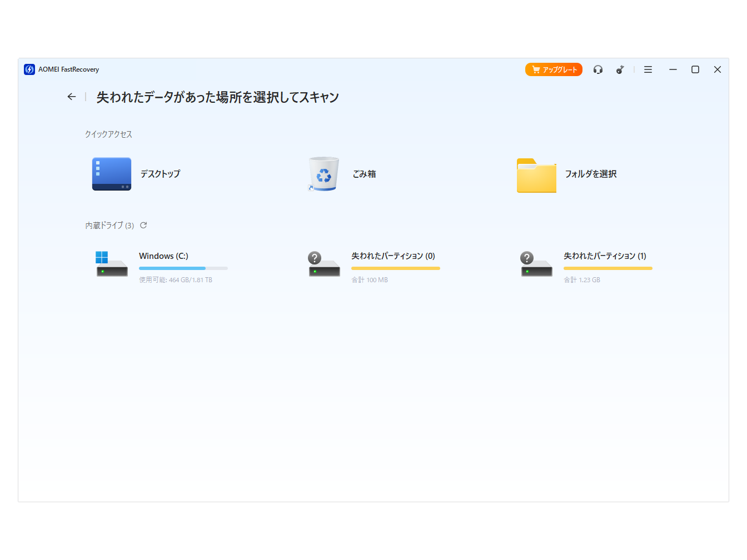Viewport: 747px width, 560px height.
Task: Click the 合計 100 MB text
Action: (x=370, y=280)
